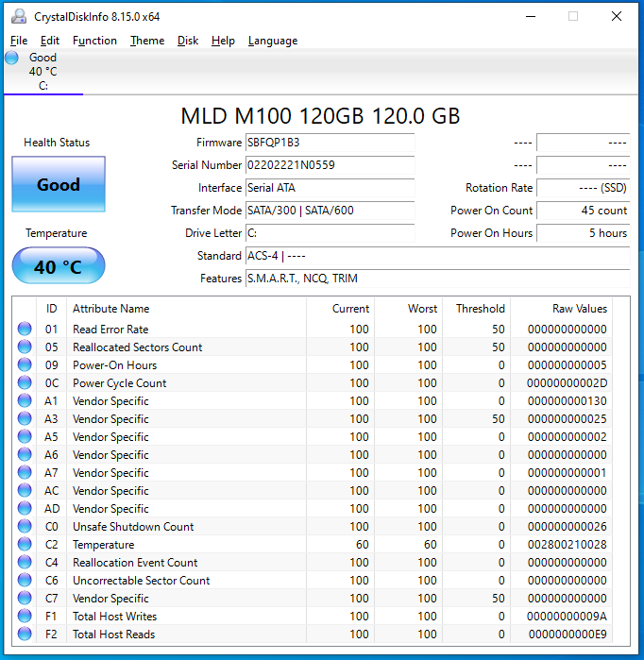Select the C: drive status orb at top

pos(11,58)
